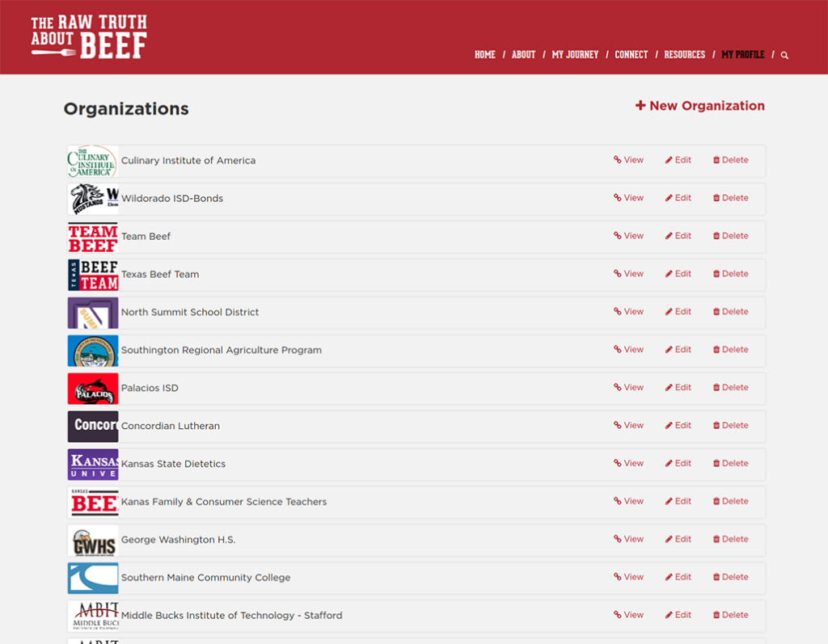Image resolution: width=828 pixels, height=644 pixels.
Task: Click the Palacios shark logo thumbnail
Action: 93,389
